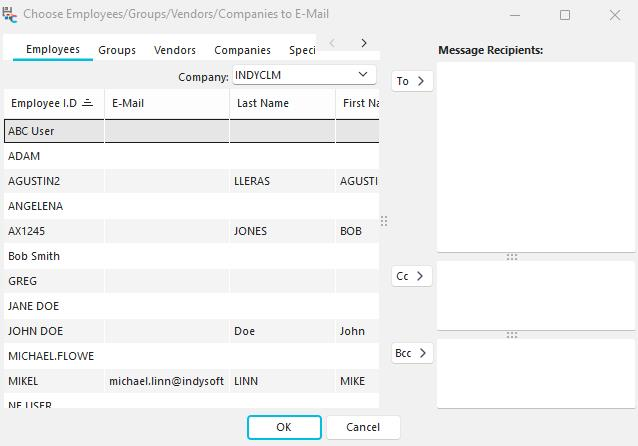Screen dimensions: 638x446
Task: Click the John first name cell
Action: (x=358, y=331)
